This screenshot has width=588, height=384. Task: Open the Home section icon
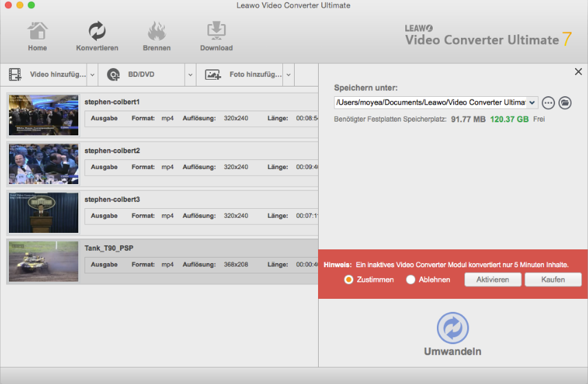[x=37, y=32]
